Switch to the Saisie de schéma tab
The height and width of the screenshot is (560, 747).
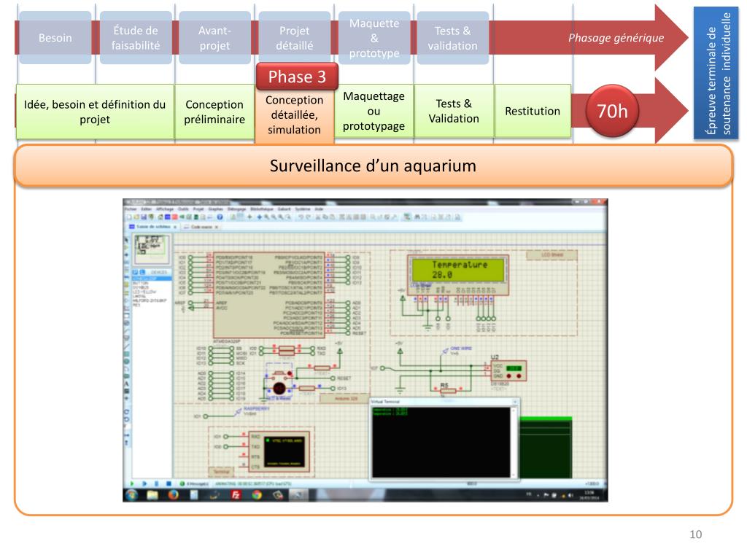click(x=153, y=227)
